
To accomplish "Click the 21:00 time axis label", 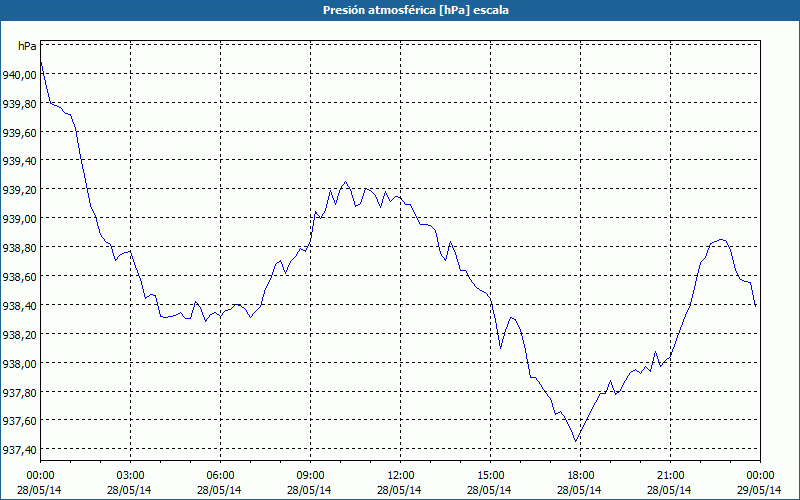I will pos(670,476).
